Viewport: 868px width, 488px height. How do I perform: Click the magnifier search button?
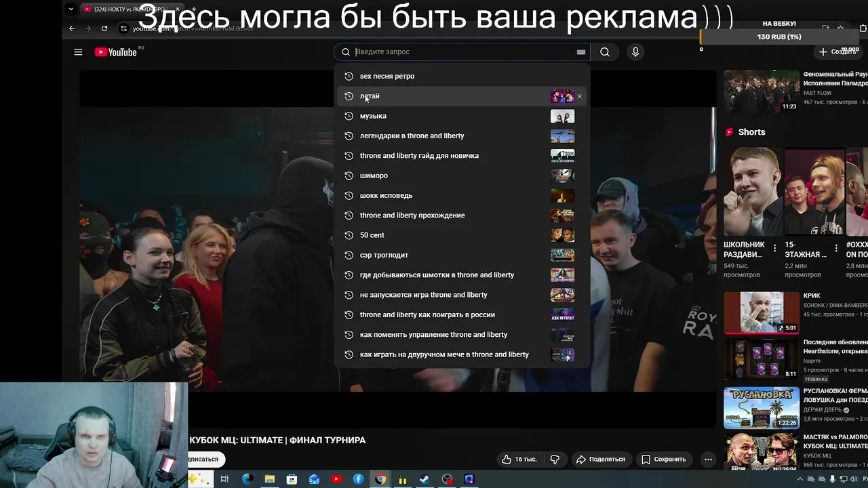pyautogui.click(x=605, y=52)
